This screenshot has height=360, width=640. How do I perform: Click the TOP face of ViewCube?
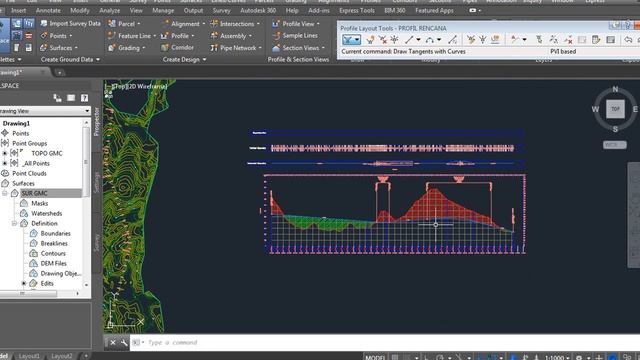[x=615, y=109]
